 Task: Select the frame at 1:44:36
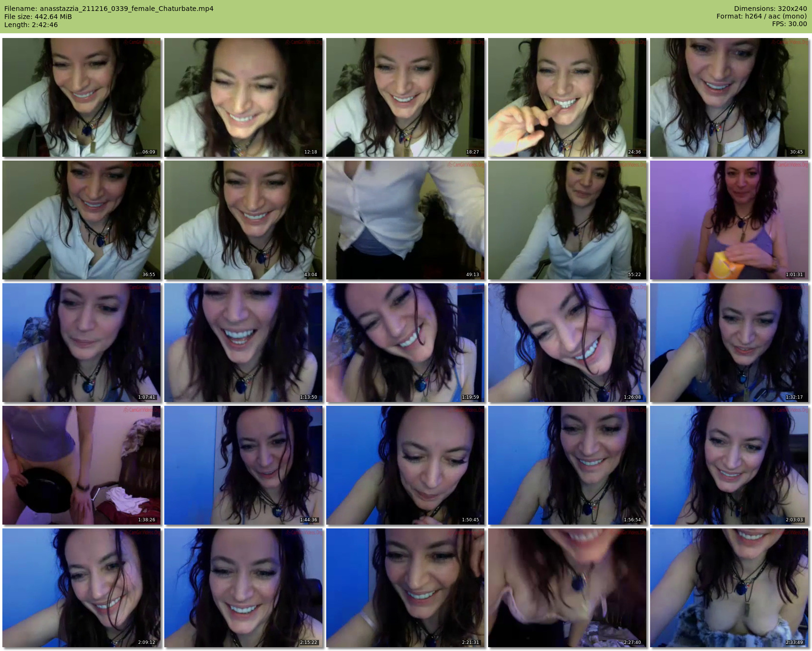tap(243, 465)
